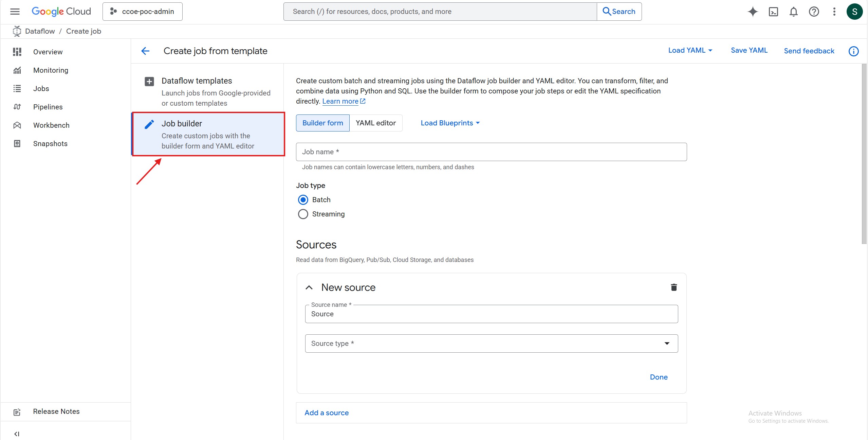Open the Gemini AI assistant sparkle icon

(753, 12)
